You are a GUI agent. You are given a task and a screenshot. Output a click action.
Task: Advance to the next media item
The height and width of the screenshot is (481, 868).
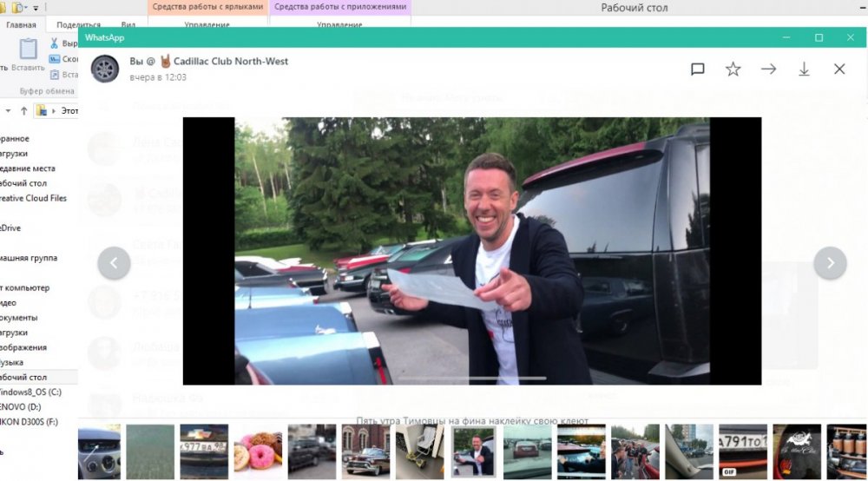click(830, 263)
